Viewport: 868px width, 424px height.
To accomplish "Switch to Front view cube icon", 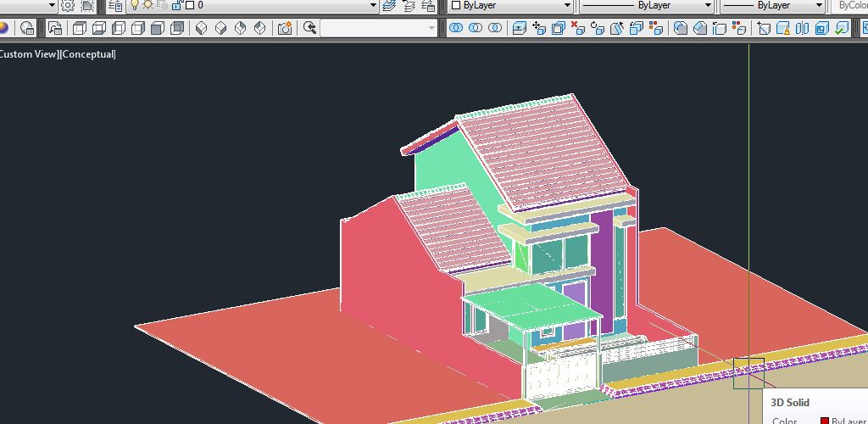I will point(158,28).
